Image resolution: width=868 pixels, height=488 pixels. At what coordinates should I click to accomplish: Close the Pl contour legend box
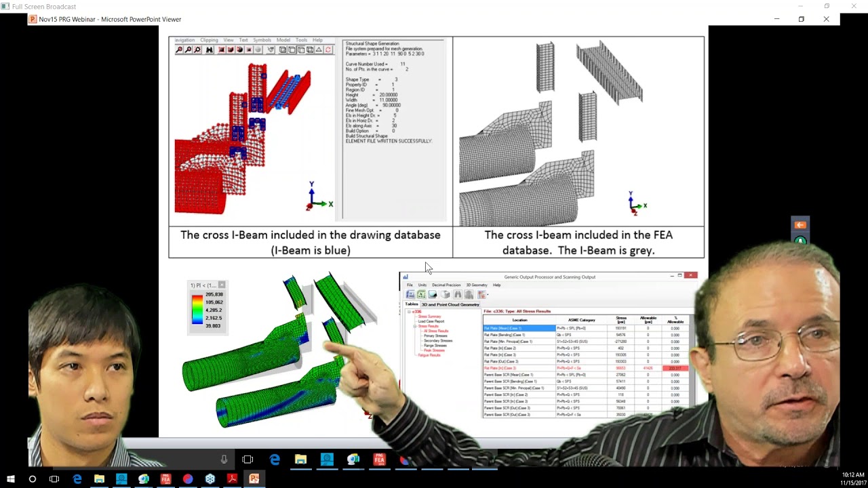point(222,285)
